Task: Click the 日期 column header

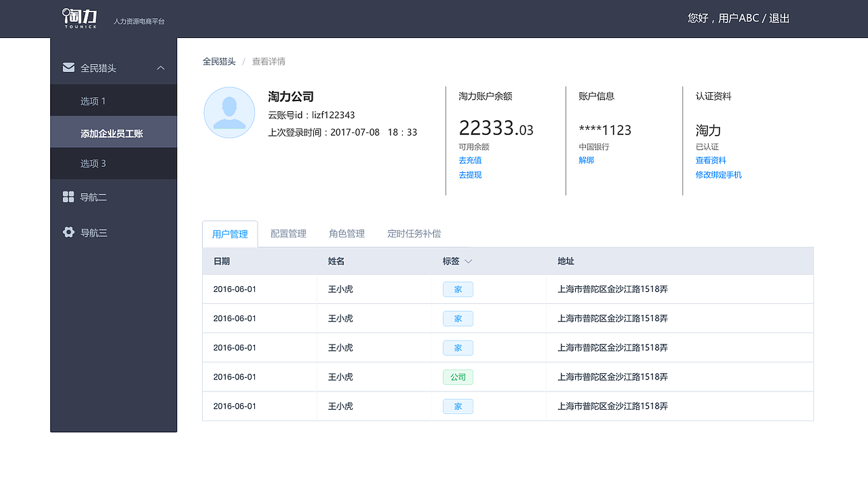Action: click(221, 261)
